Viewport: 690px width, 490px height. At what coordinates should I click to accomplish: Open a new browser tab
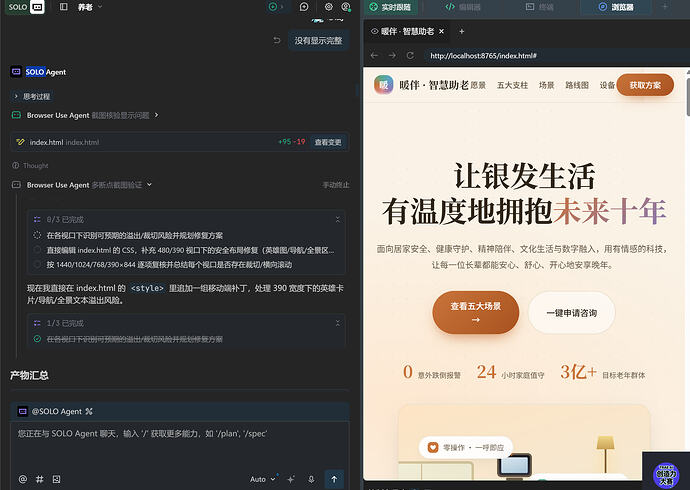(462, 31)
